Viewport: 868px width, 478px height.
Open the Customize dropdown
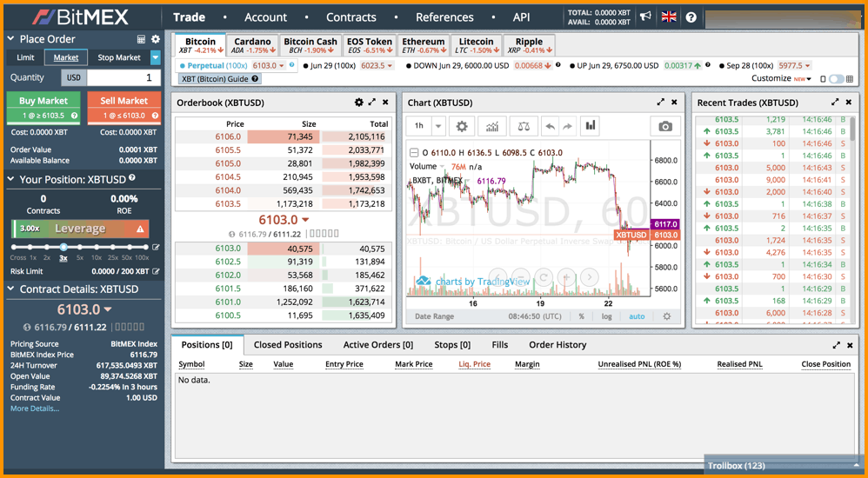tap(781, 78)
